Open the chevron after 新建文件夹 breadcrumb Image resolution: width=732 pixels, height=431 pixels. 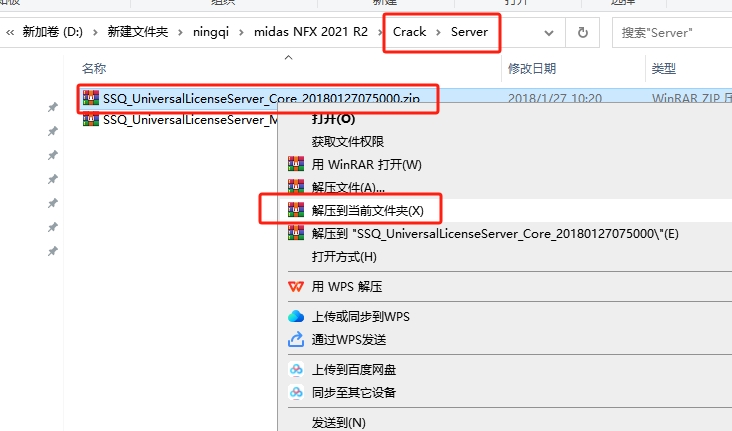click(x=180, y=32)
